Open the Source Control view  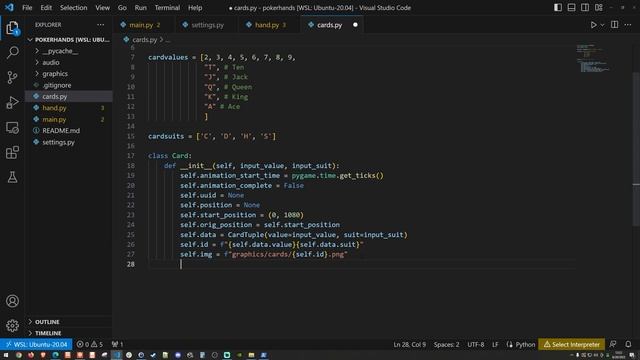pos(12,77)
